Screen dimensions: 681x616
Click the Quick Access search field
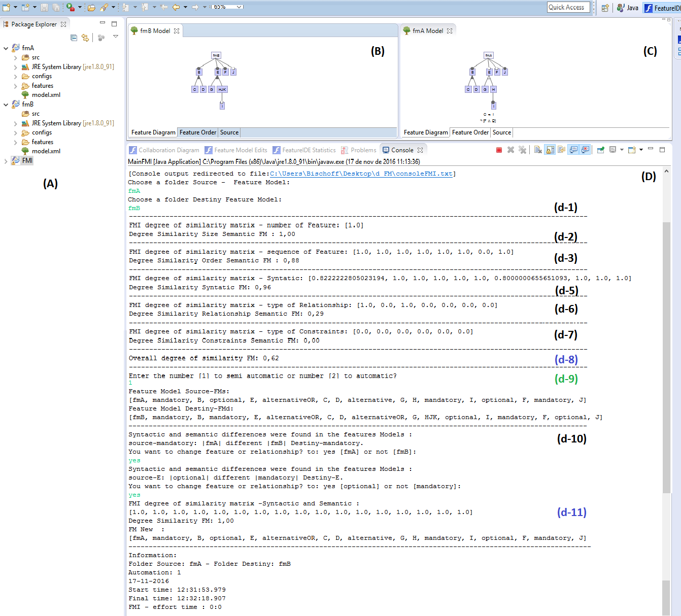[568, 7]
